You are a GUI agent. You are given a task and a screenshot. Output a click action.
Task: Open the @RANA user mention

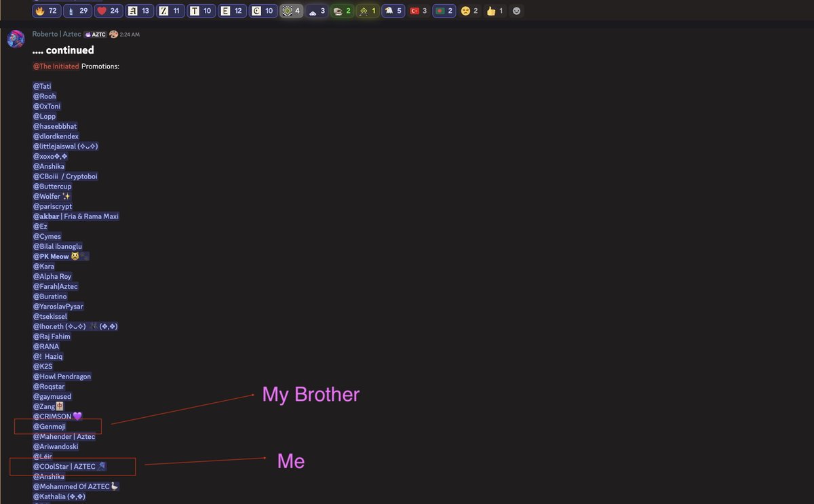click(46, 347)
